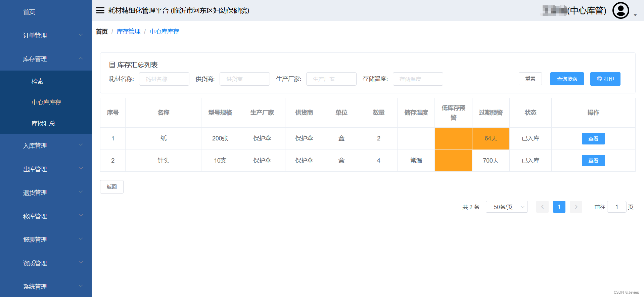Screen dimensions: 644x297
Task: Go to 首页 in the breadcrumb
Action: click(102, 32)
